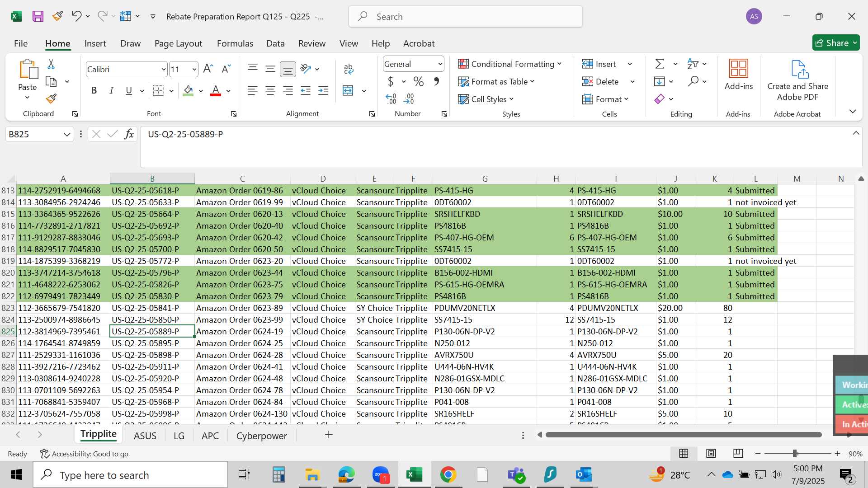Open the ASUS worksheet tab
The height and width of the screenshot is (488, 868).
[145, 436]
